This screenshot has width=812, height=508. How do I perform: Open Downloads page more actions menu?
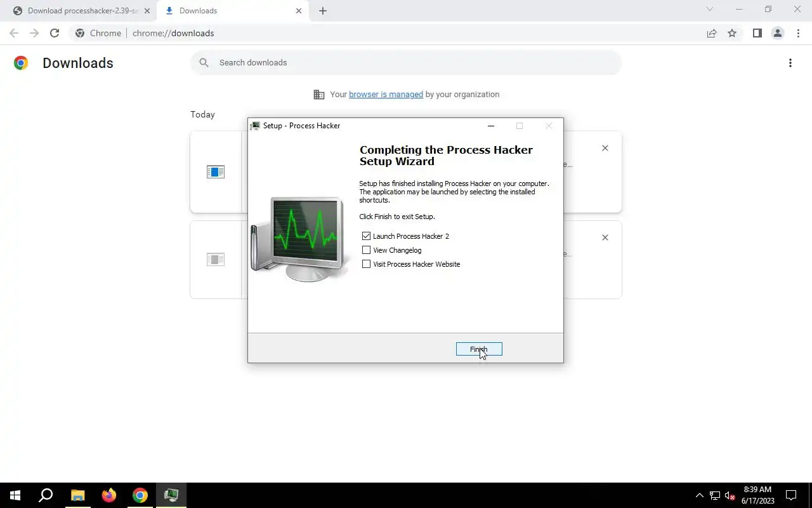coord(790,63)
